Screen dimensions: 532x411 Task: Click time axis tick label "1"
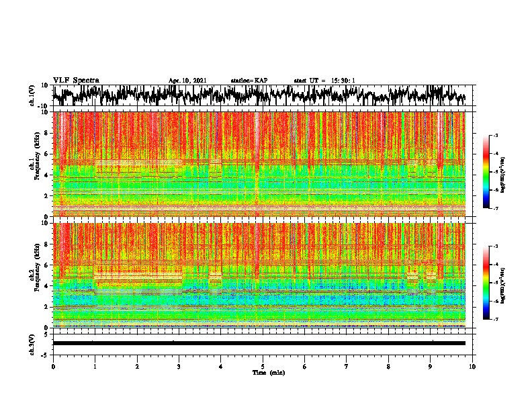95,367
